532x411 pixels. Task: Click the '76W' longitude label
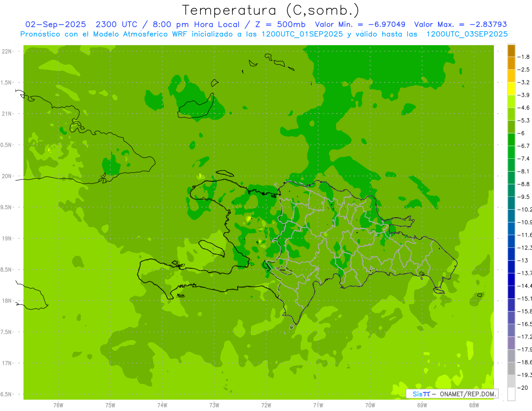[x=58, y=405]
